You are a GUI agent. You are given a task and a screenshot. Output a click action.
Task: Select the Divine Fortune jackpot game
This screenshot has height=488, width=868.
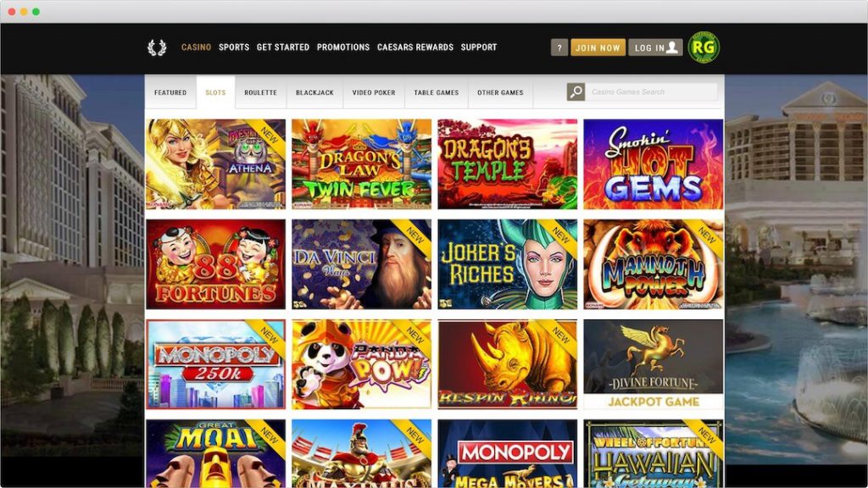click(x=654, y=364)
